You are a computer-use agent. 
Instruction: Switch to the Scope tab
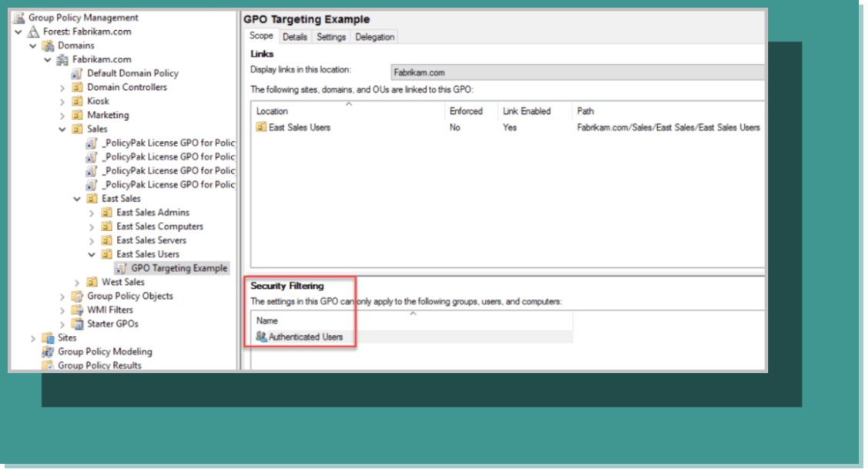pyautogui.click(x=261, y=35)
